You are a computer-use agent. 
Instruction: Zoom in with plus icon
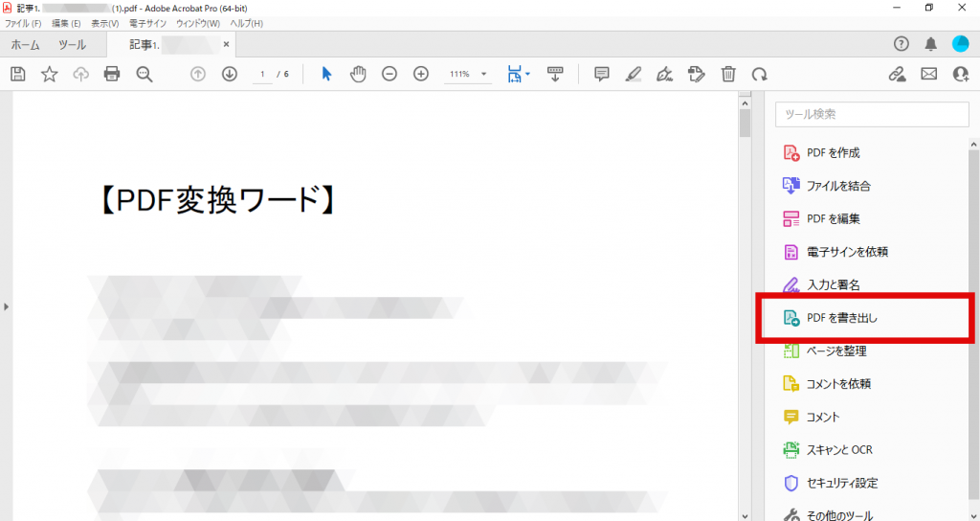coord(421,75)
